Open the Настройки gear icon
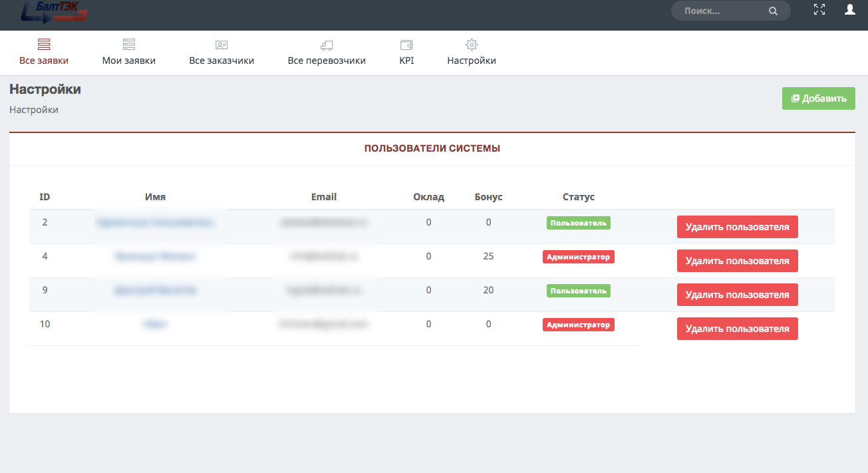 click(x=472, y=45)
